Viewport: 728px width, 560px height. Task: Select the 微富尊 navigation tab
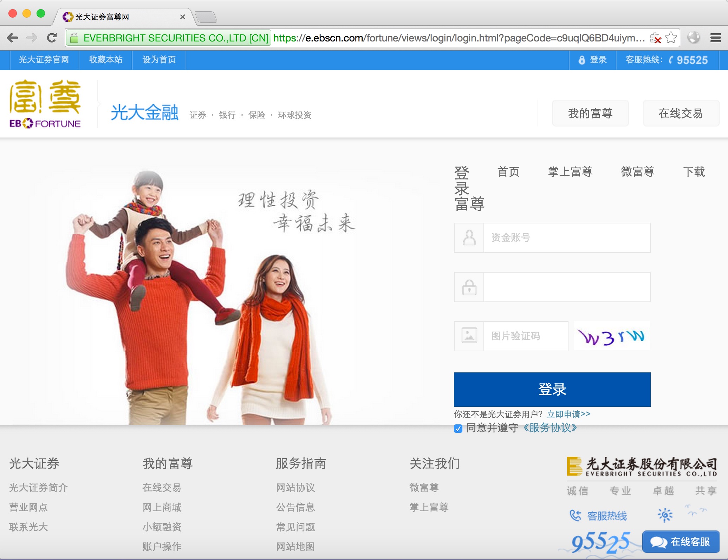point(637,172)
